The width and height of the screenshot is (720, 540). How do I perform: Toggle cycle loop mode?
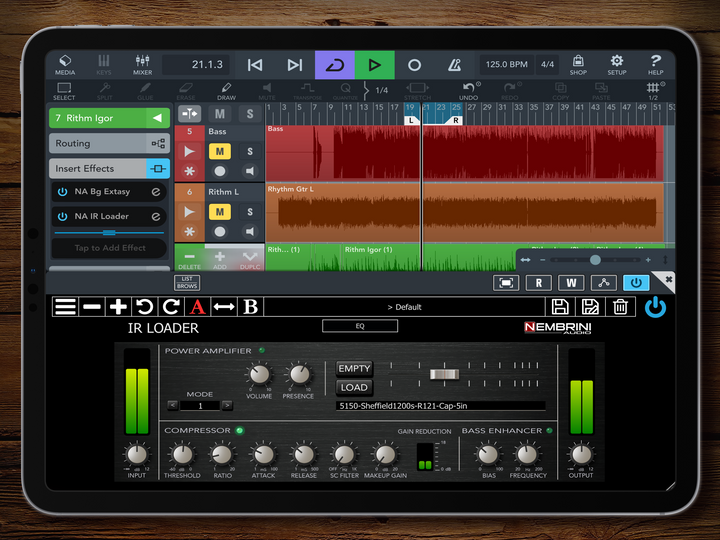(x=334, y=65)
